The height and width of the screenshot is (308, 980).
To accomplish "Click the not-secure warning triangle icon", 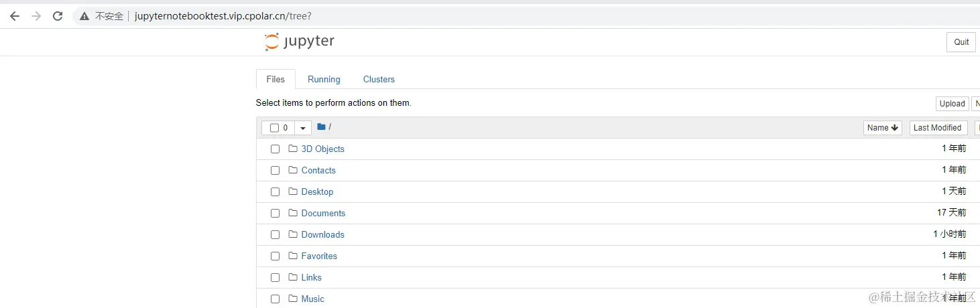I will (x=84, y=16).
